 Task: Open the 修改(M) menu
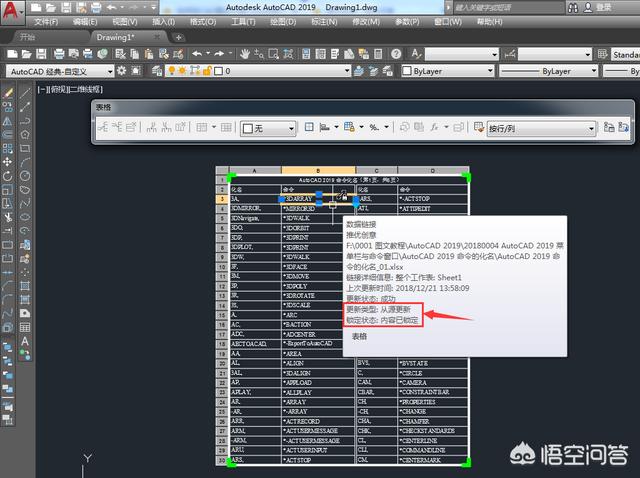[366, 22]
